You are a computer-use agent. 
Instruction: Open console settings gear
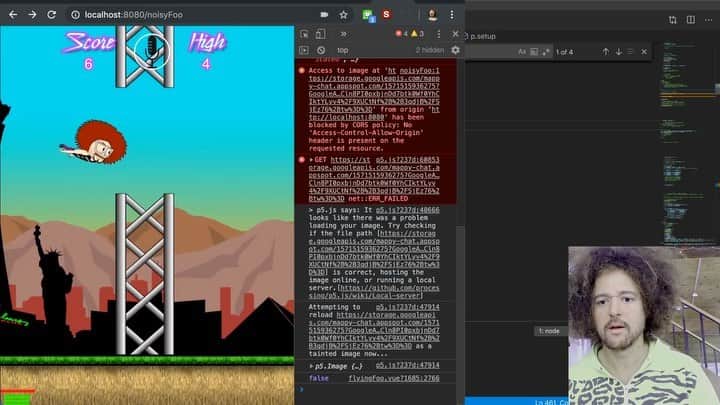point(455,50)
